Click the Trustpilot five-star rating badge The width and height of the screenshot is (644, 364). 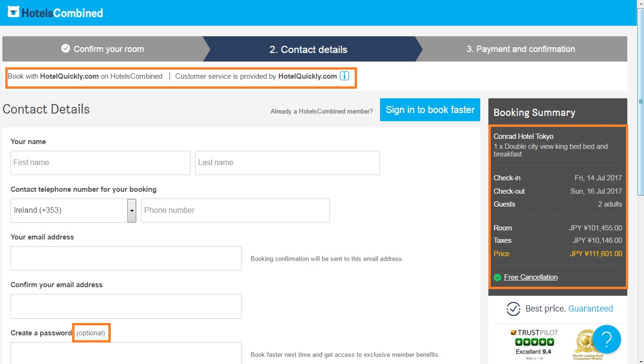534,345
